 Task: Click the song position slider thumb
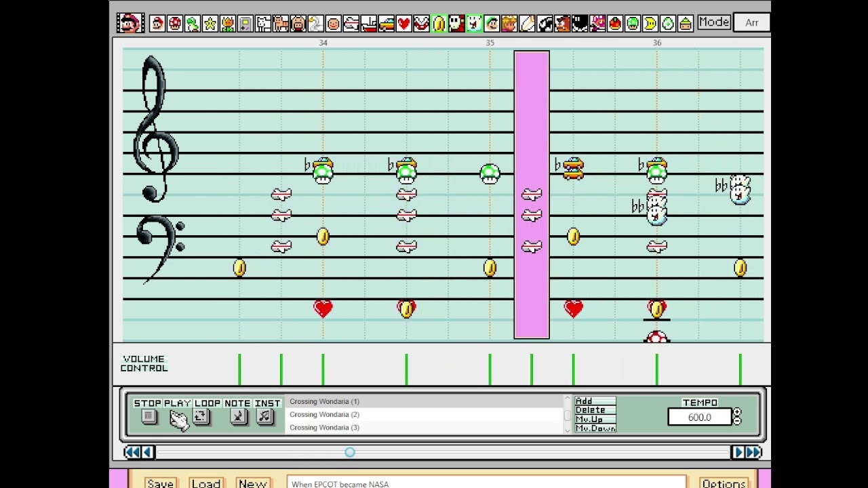click(x=350, y=452)
